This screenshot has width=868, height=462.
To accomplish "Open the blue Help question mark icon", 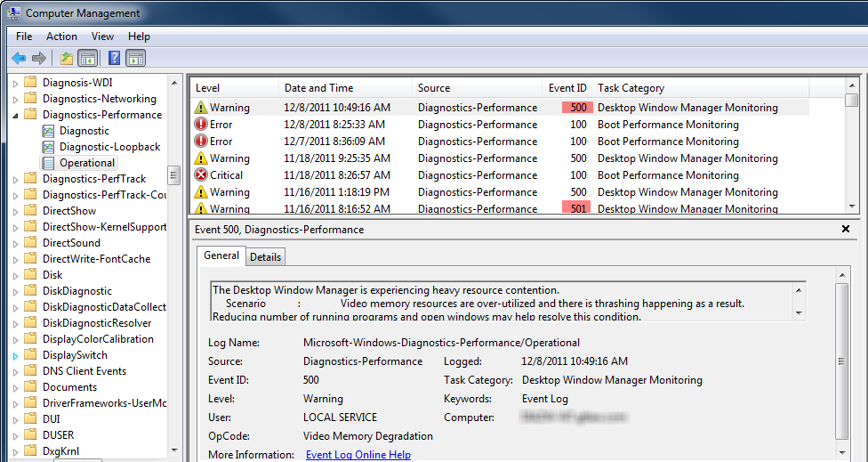I will [114, 59].
